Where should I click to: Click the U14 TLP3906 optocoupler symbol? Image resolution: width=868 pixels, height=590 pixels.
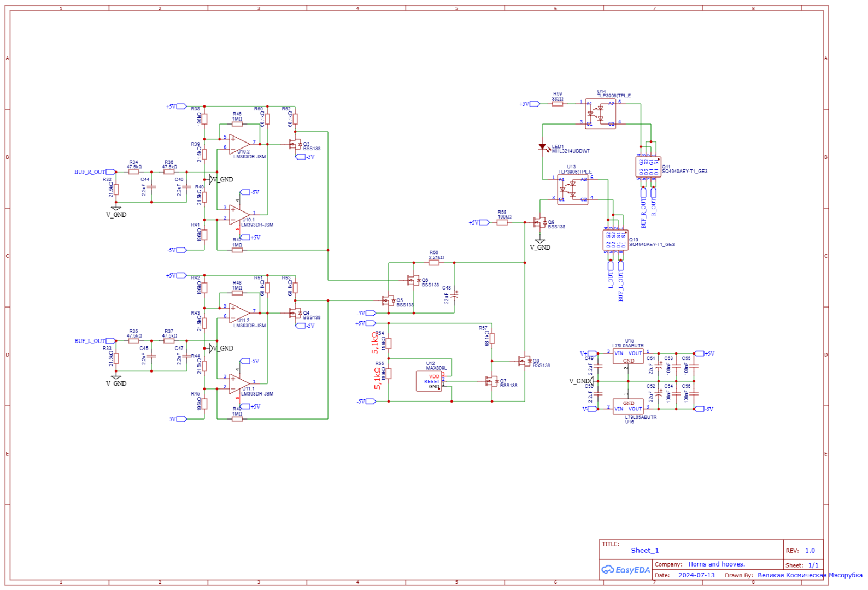pos(600,114)
